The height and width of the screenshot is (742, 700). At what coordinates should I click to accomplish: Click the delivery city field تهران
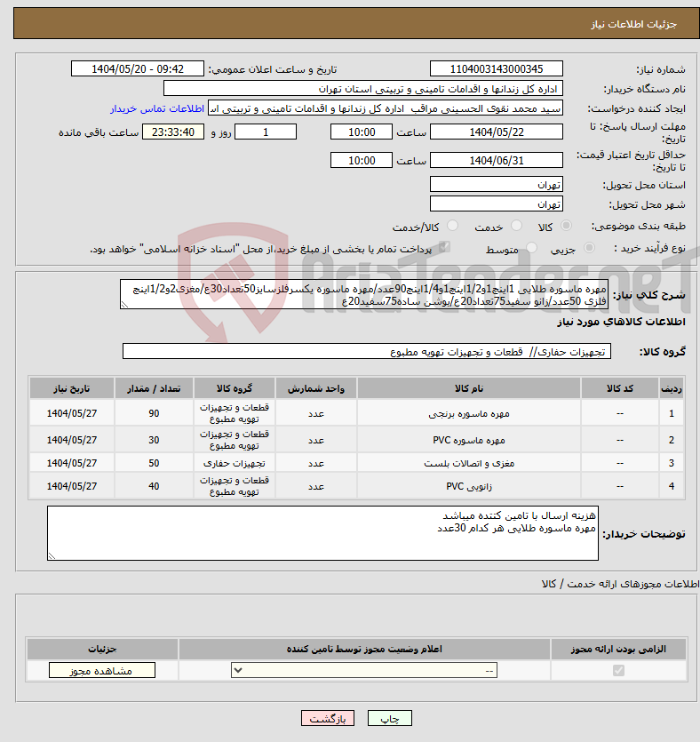point(497,204)
